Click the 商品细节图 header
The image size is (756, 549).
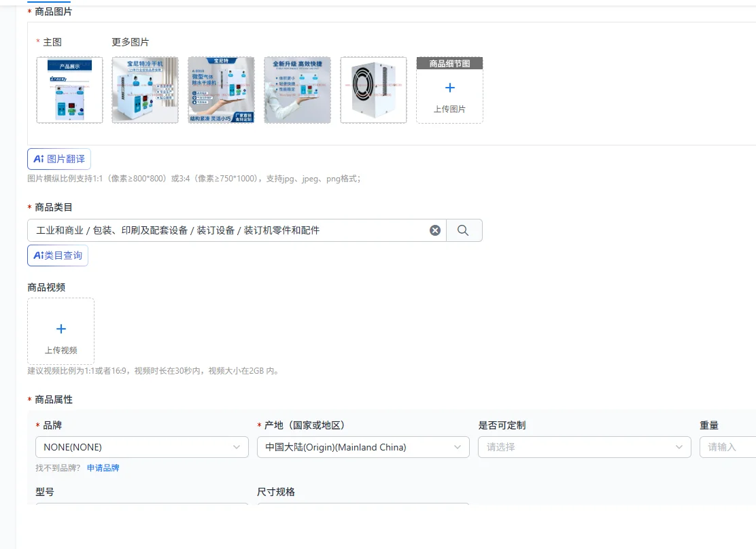(x=450, y=64)
